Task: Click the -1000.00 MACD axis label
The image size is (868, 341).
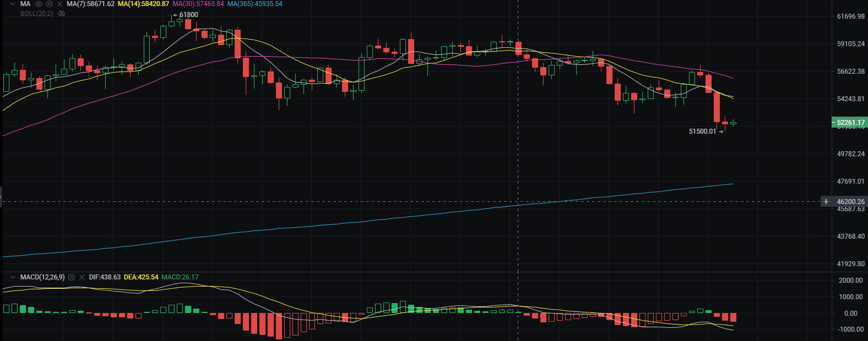Action: pos(850,329)
